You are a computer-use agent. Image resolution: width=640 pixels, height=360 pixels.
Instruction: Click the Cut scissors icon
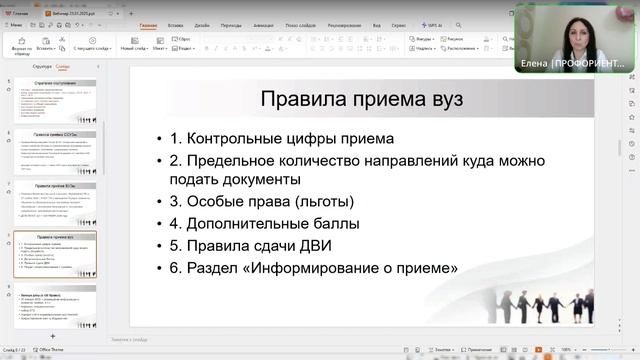[62, 39]
